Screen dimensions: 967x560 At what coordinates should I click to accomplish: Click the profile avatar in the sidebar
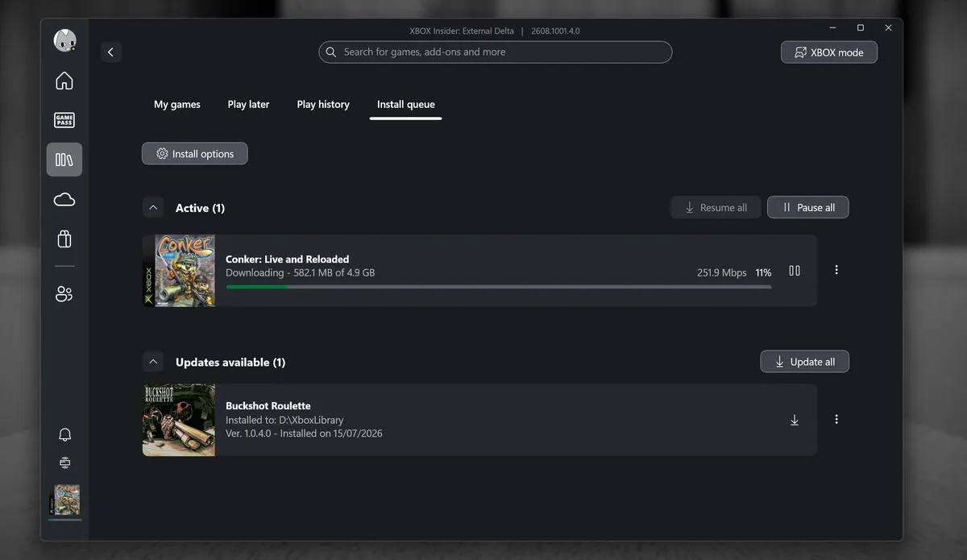click(x=64, y=40)
